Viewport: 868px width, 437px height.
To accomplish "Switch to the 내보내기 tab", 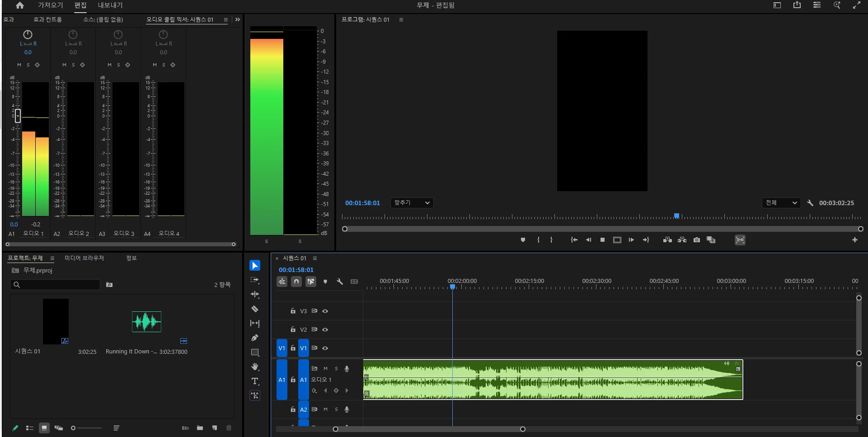I will [x=110, y=5].
